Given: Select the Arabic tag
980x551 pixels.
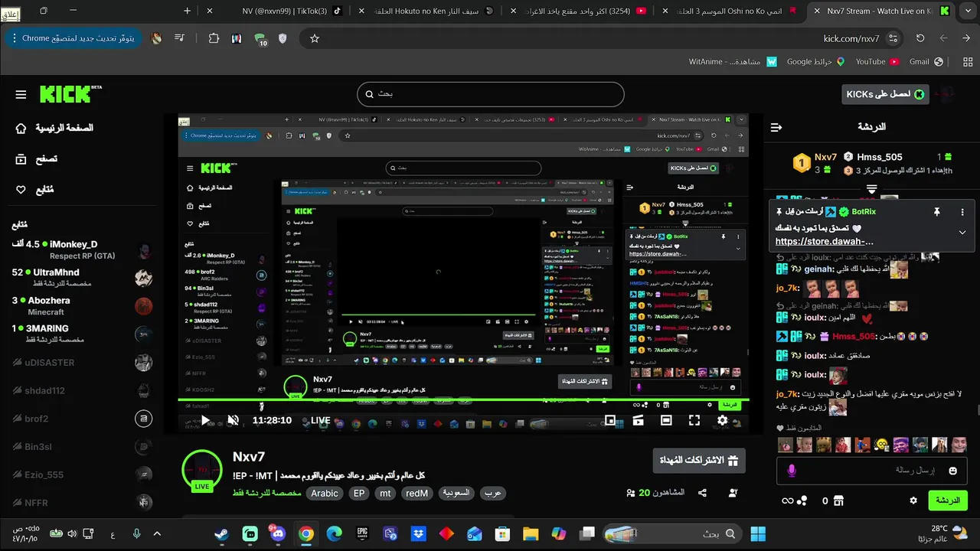Looking at the screenshot, I should point(325,494).
